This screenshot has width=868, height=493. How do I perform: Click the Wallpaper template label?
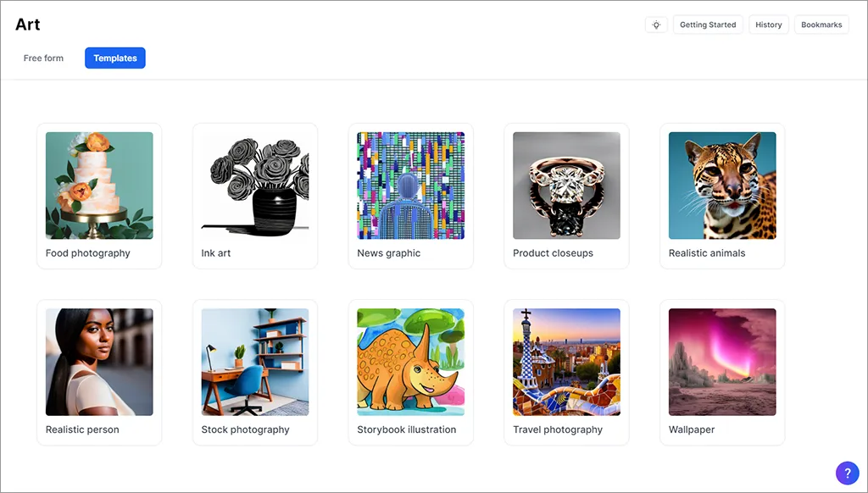tap(692, 429)
